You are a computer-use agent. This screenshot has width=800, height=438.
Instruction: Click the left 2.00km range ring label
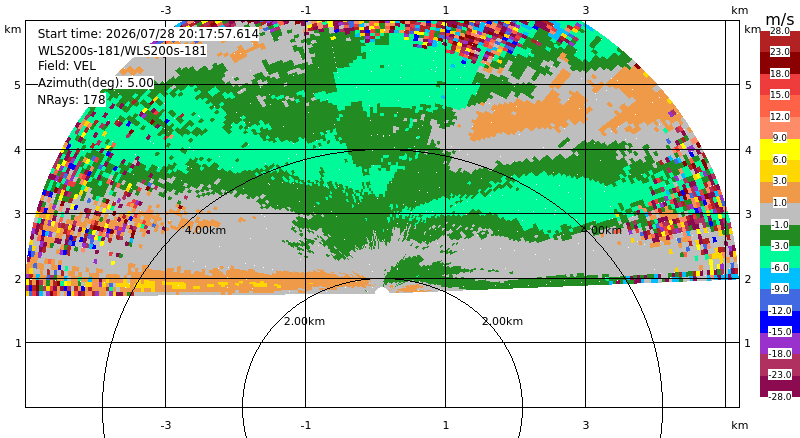pos(304,321)
